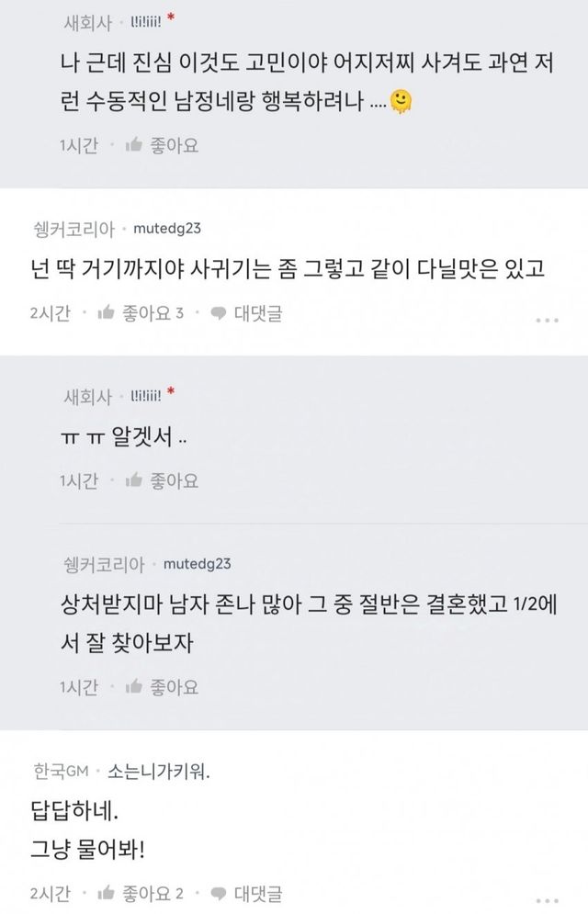Open the three-dot menu on mutedg23's comment
Screen dimensions: 588x914
[547, 320]
